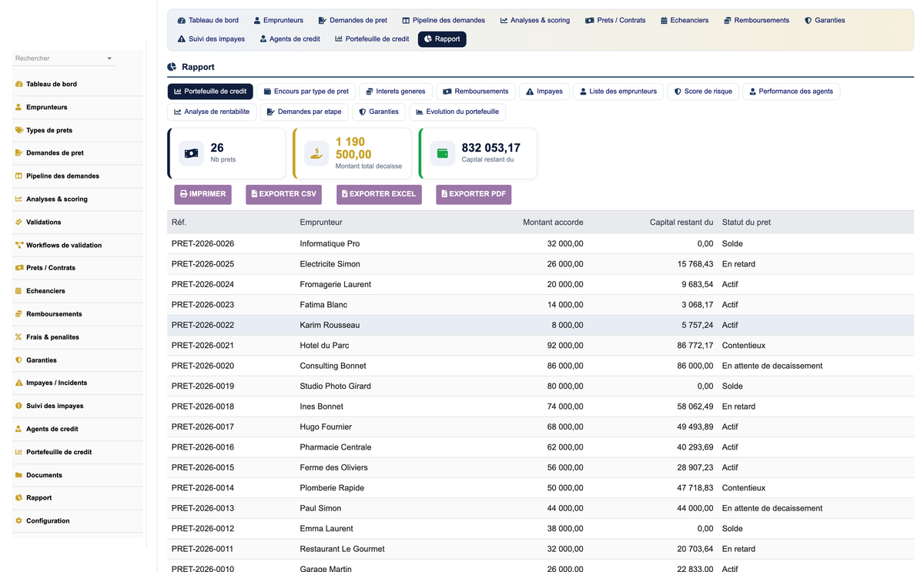Open Echeanciers in the top navigation

(x=685, y=20)
